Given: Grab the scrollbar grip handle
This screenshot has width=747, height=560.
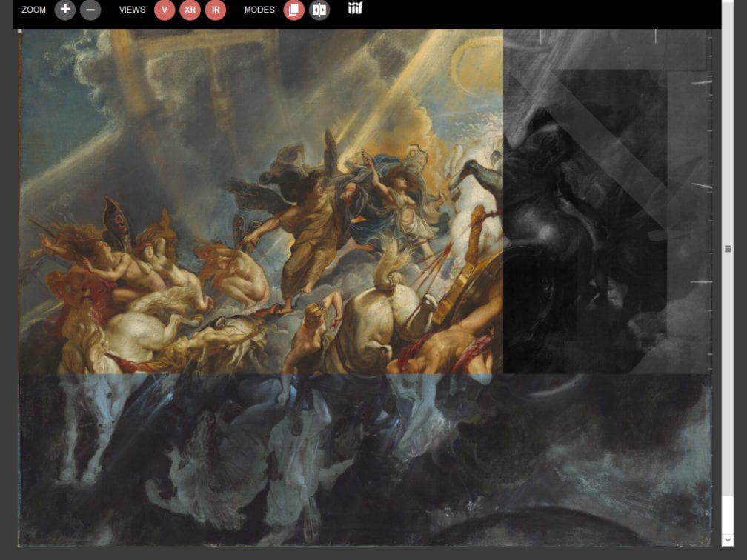Looking at the screenshot, I should pyautogui.click(x=727, y=249).
